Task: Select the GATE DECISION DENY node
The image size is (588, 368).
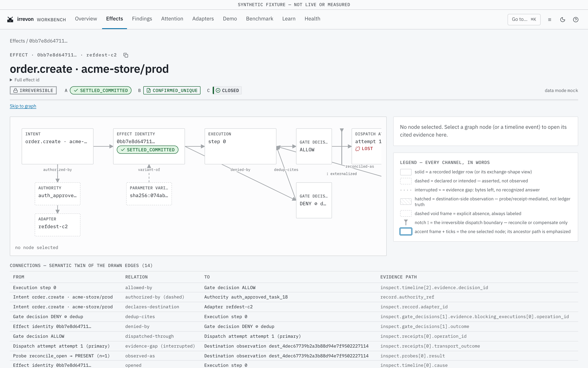Action: point(314,200)
